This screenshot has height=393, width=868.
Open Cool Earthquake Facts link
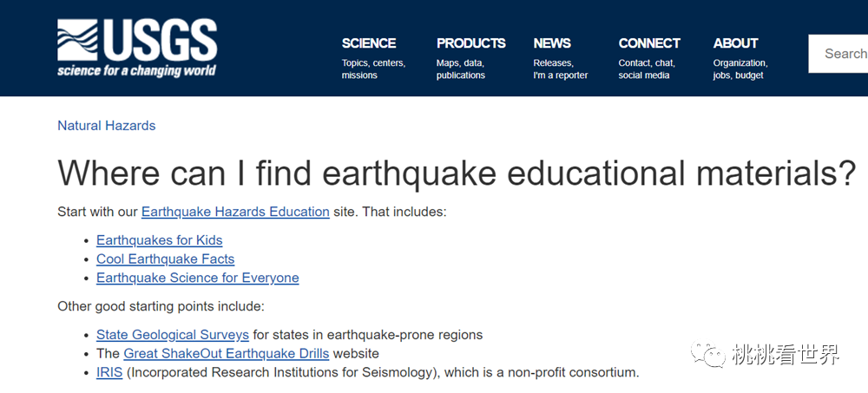166,259
